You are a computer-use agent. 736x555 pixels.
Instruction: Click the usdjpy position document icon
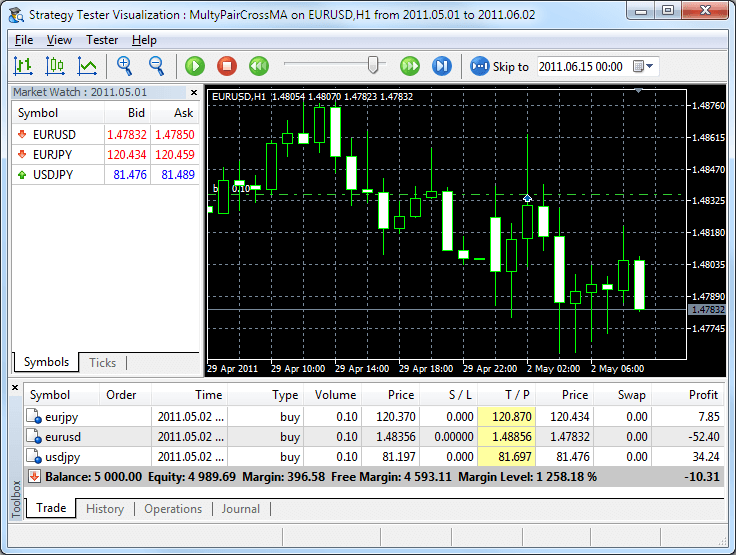point(34,457)
